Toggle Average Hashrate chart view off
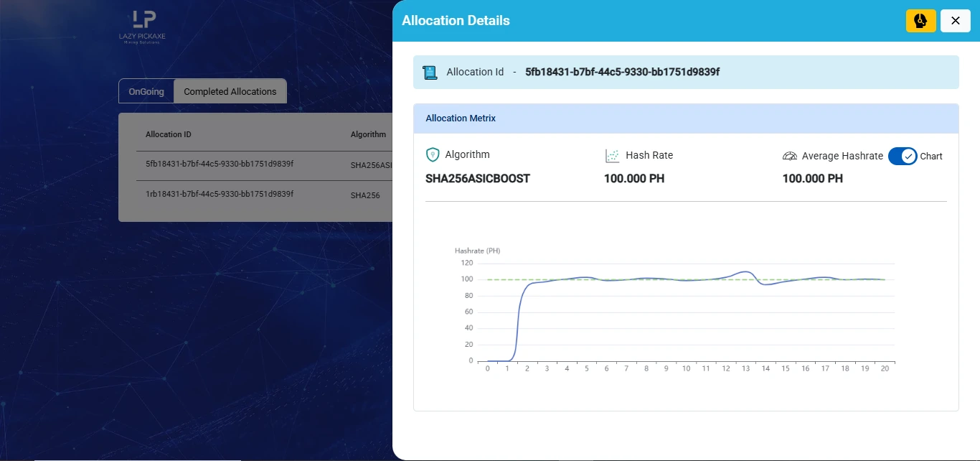980x461 pixels. (902, 156)
